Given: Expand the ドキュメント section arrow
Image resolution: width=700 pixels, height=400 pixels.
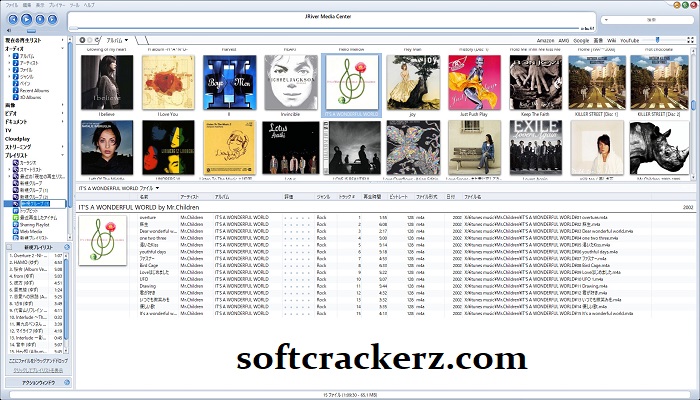Looking at the screenshot, I should pyautogui.click(x=62, y=121).
